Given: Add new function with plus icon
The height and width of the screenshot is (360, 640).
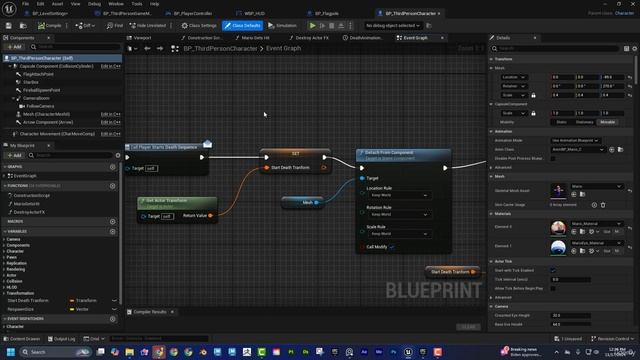Looking at the screenshot, I should 113,186.
